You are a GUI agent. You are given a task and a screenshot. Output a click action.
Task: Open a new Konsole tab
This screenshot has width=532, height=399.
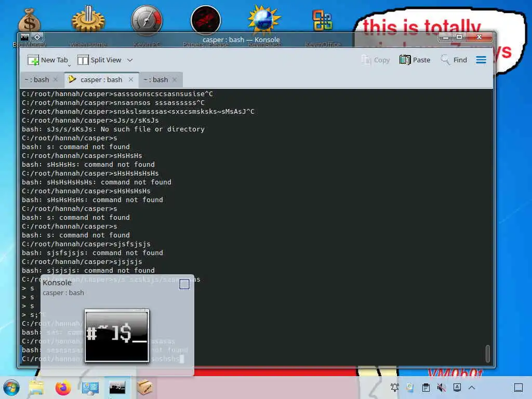pos(47,60)
